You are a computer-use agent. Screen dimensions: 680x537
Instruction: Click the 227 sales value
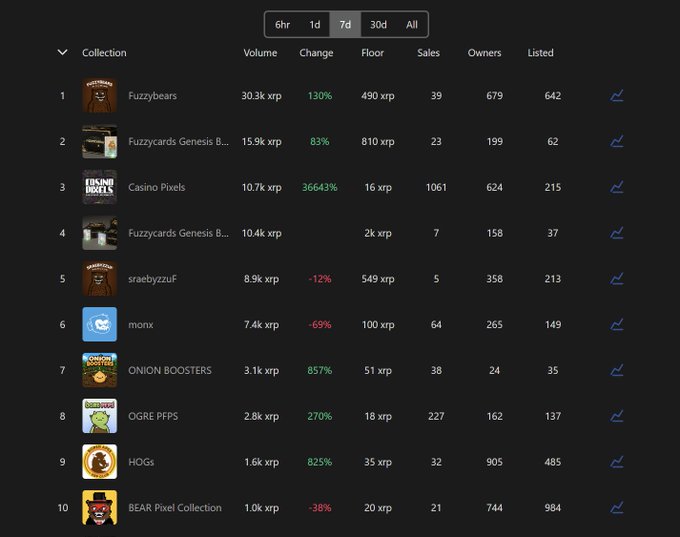pyautogui.click(x=436, y=416)
